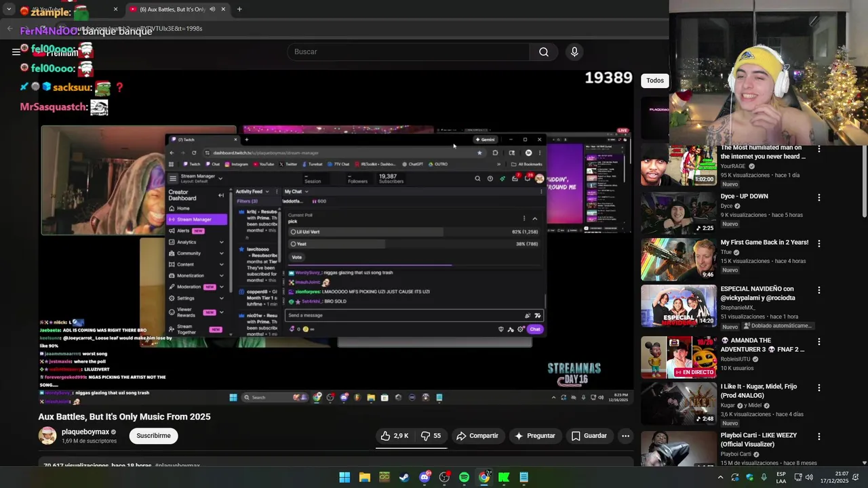Screen dimensions: 868x488
Task: Start voice search with the microphone icon
Action: coord(574,52)
